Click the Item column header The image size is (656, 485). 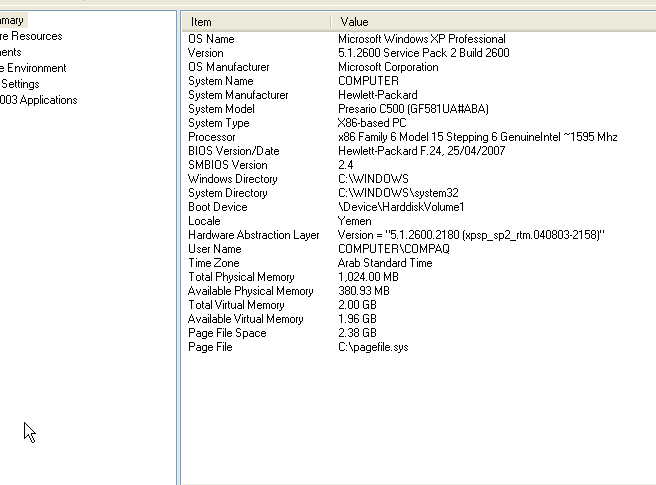tap(257, 21)
